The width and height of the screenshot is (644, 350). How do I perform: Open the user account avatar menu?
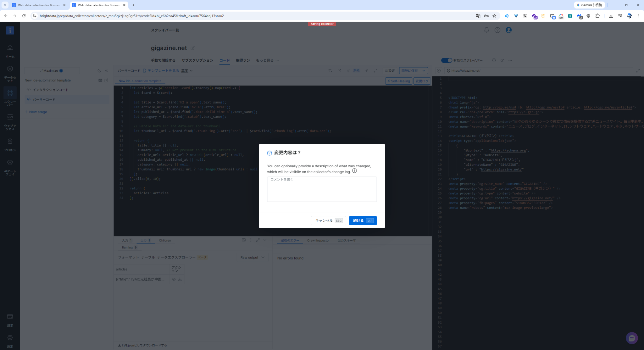click(x=508, y=30)
